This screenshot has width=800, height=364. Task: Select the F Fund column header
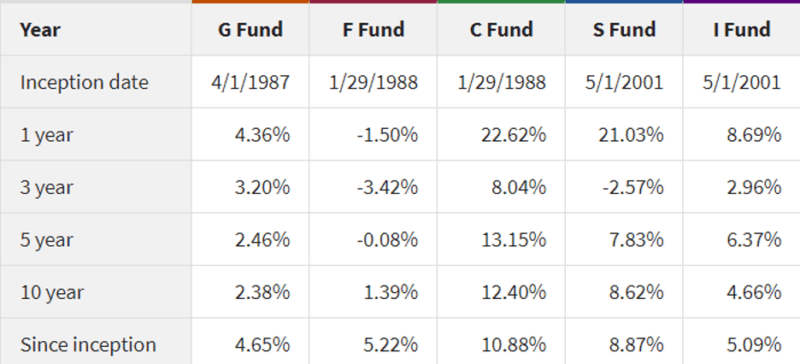click(x=373, y=30)
